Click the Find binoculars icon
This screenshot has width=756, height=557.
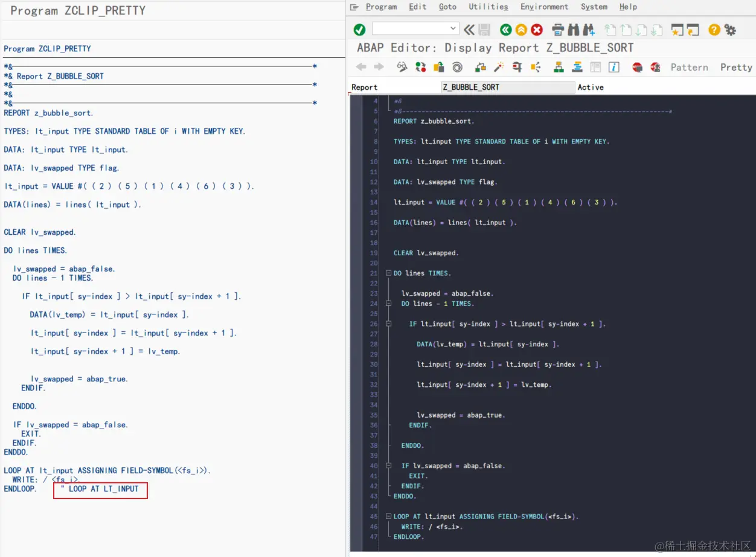coord(573,30)
